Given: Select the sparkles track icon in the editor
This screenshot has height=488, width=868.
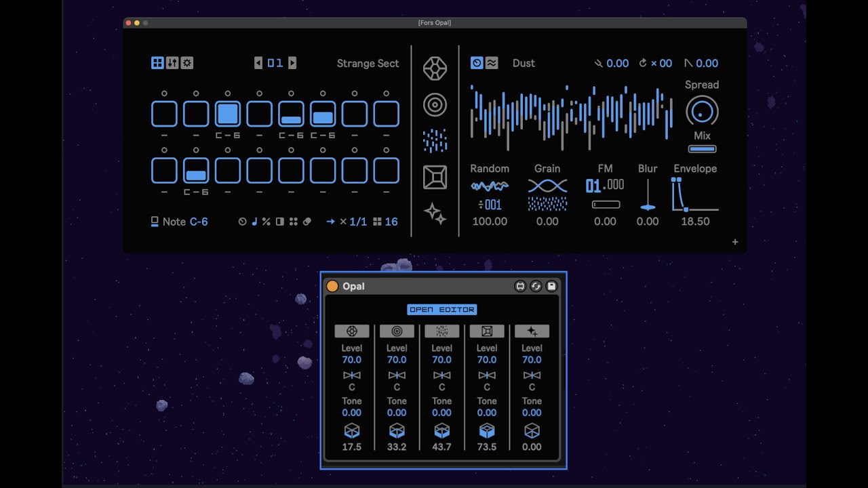Looking at the screenshot, I should [x=435, y=213].
